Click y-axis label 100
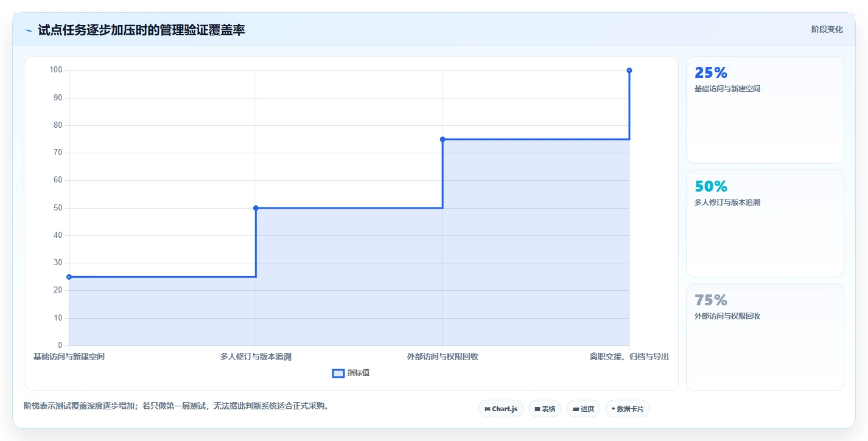 tap(56, 71)
